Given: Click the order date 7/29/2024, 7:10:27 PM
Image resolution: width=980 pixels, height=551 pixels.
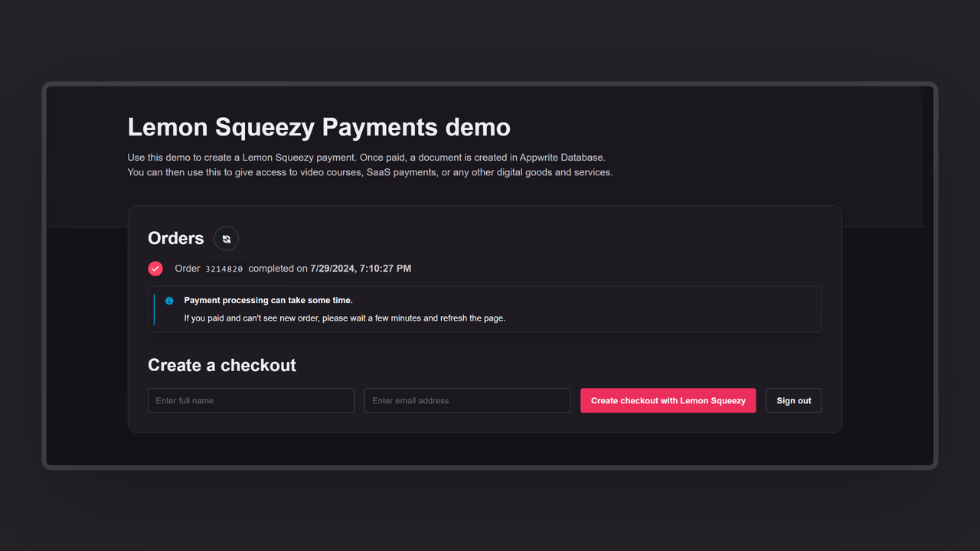Looking at the screenshot, I should (361, 269).
